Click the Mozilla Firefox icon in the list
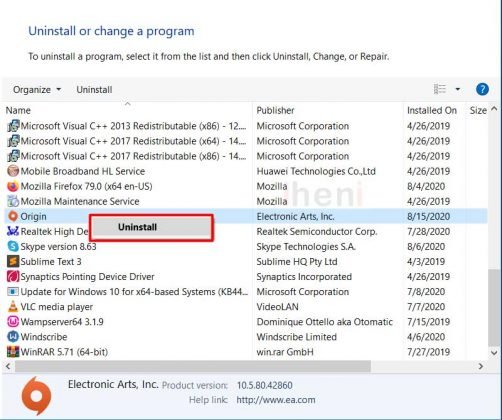Viewport: 502px width, 420px height. coord(13,186)
